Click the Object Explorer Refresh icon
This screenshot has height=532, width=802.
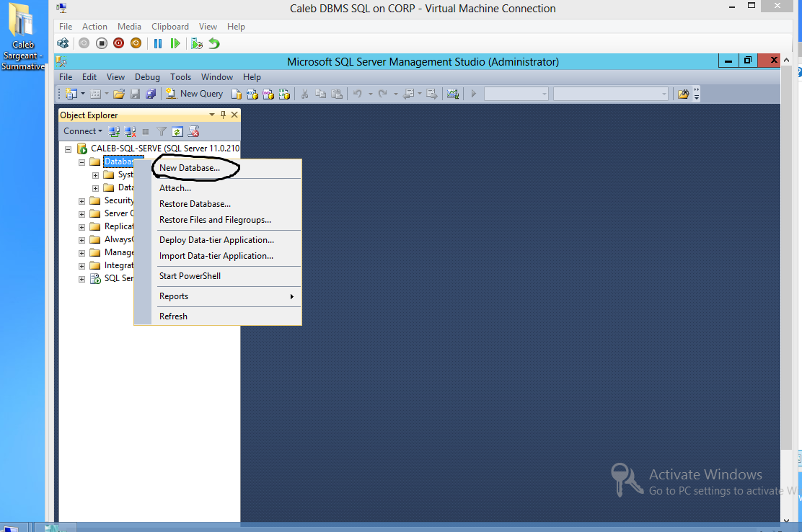point(177,131)
